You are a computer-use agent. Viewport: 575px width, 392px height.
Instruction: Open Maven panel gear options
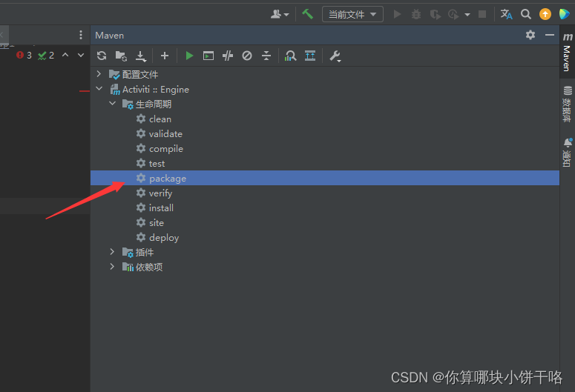click(530, 35)
